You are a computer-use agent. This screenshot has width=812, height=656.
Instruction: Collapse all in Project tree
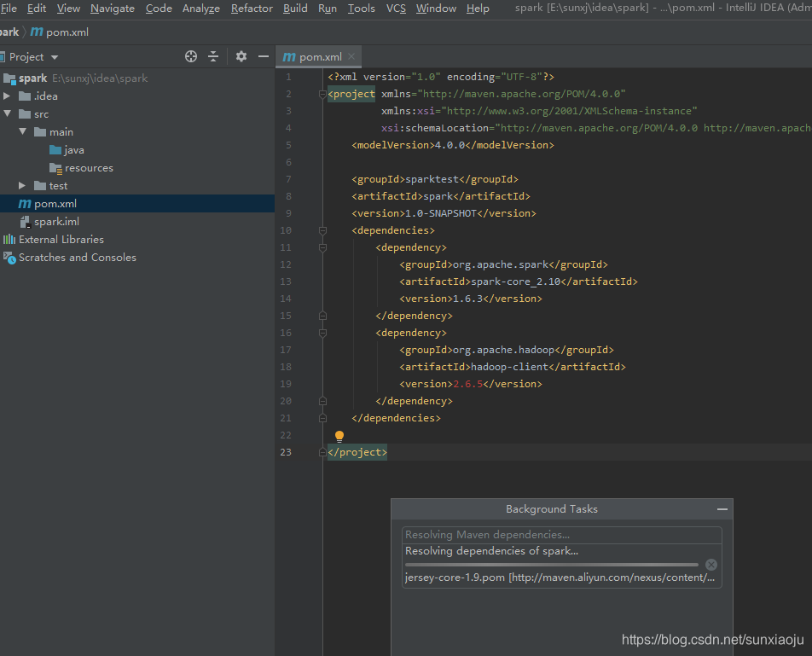click(213, 56)
